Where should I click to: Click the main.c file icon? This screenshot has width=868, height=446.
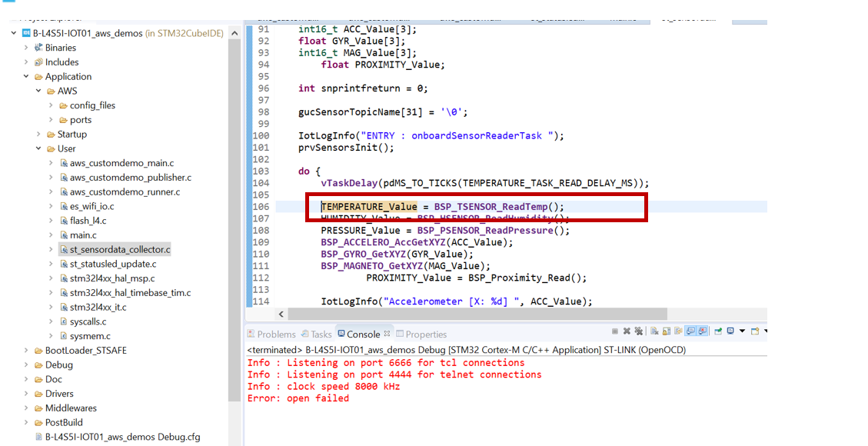pyautogui.click(x=64, y=235)
